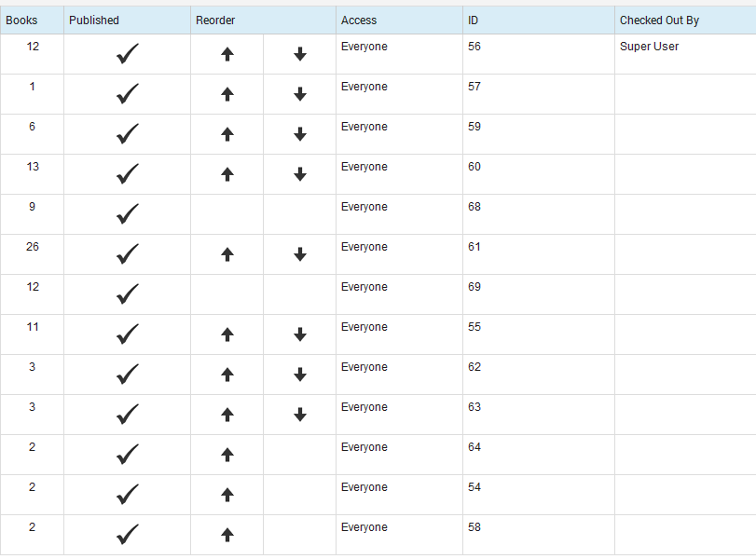Move up the row with ID 58
This screenshot has height=559, width=756.
[227, 534]
